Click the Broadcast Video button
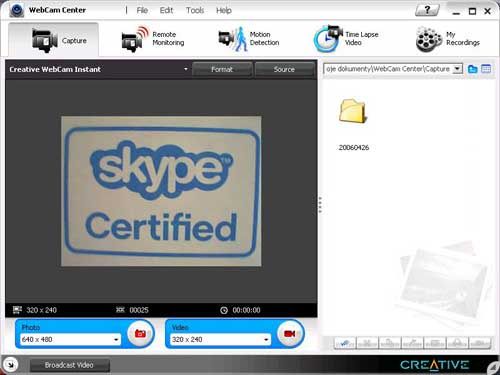The width and height of the screenshot is (500, 375). point(69,365)
